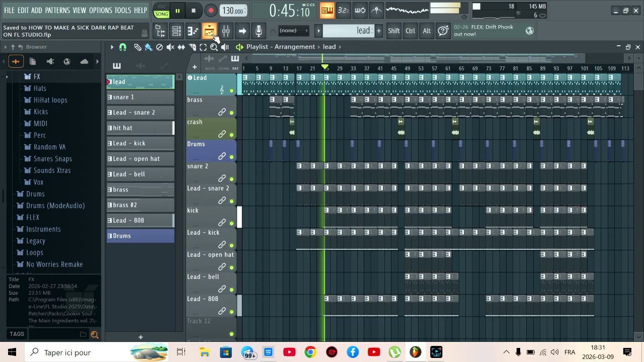Select the pencil Draw tool
The width and height of the screenshot is (644, 362).
pos(137,47)
